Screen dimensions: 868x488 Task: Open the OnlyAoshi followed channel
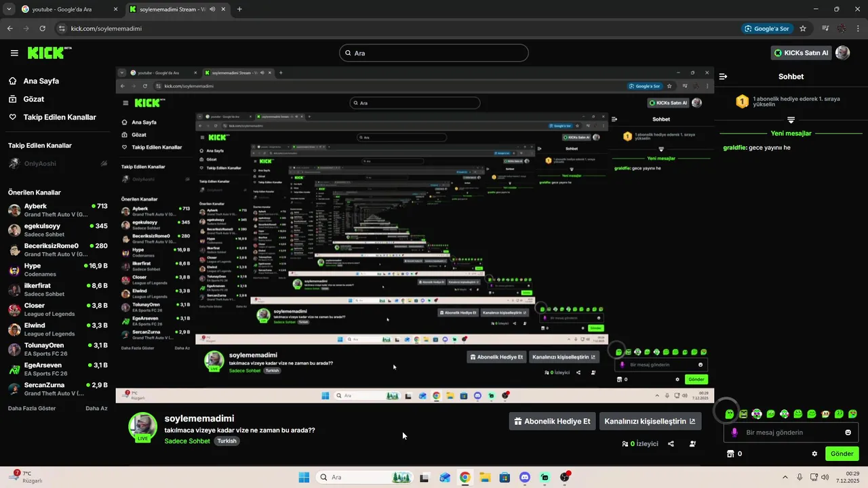58,163
